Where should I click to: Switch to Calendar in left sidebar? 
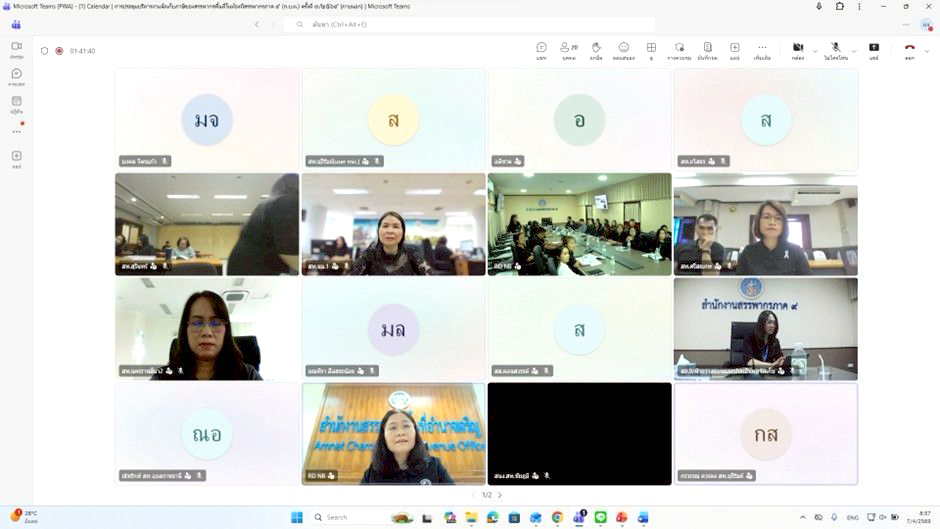coord(16,103)
